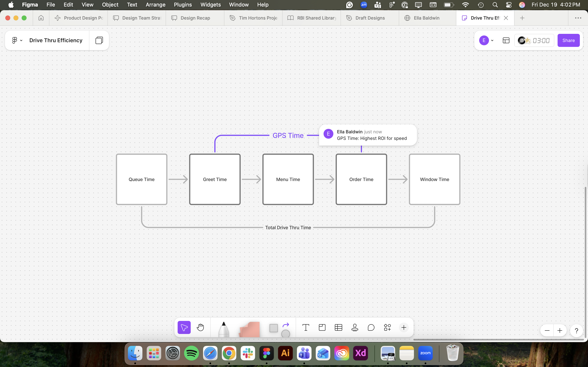The height and width of the screenshot is (367, 588).
Task: Select the square shape tool swatch
Action: [x=273, y=328]
